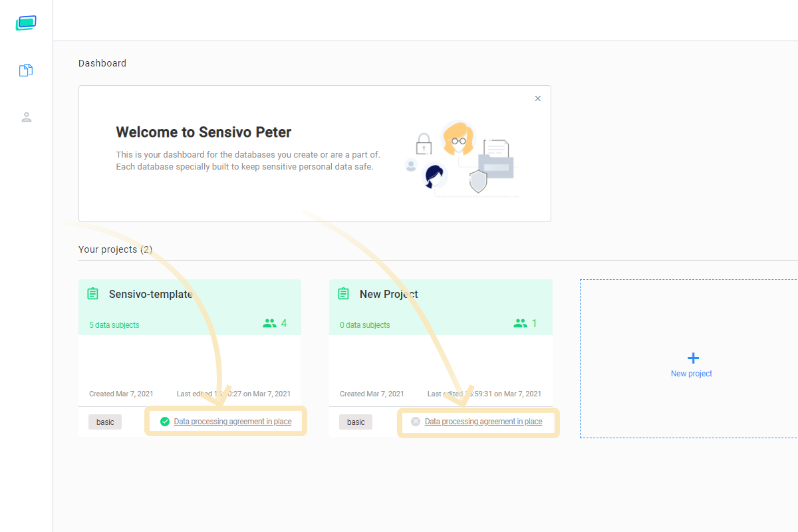Click the members icon on Sensivo-template card
798x532 pixels.
(x=269, y=323)
